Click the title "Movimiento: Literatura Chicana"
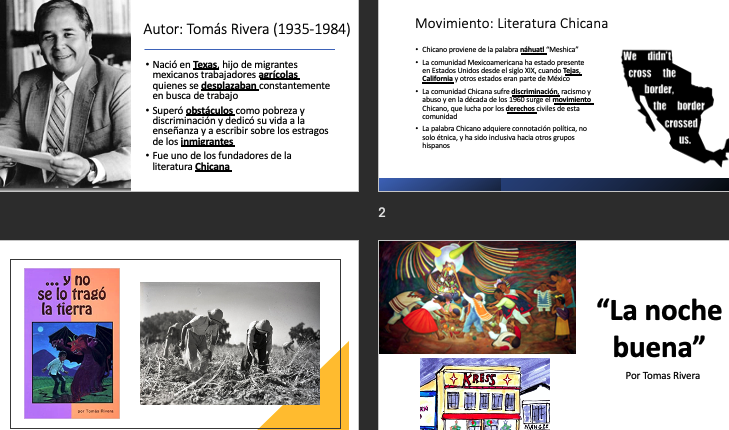This screenshot has height=430, width=729. pos(511,23)
